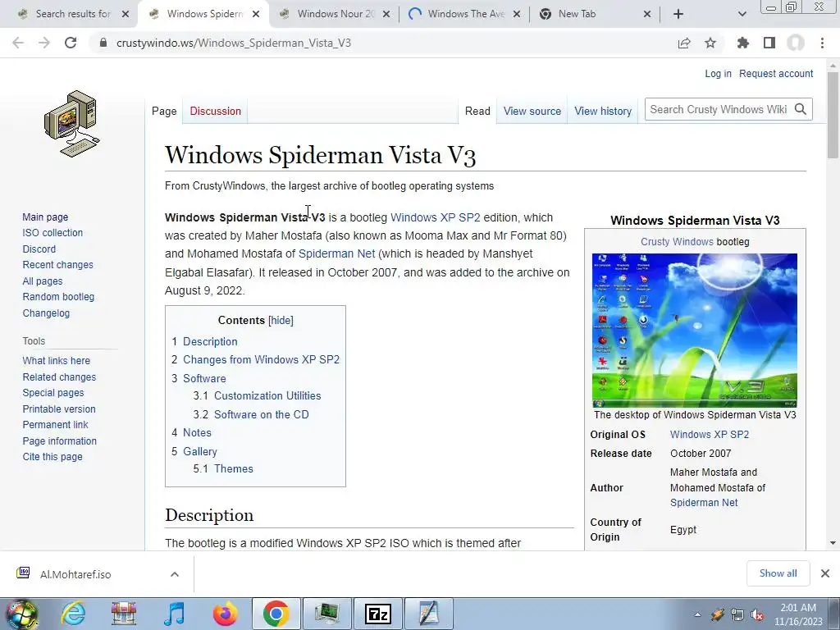Click the address bar URL
Viewport: 840px width, 630px height.
click(234, 43)
